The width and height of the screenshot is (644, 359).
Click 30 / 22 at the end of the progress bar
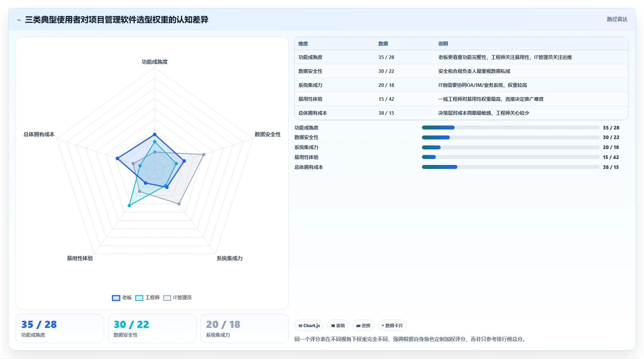(x=611, y=137)
